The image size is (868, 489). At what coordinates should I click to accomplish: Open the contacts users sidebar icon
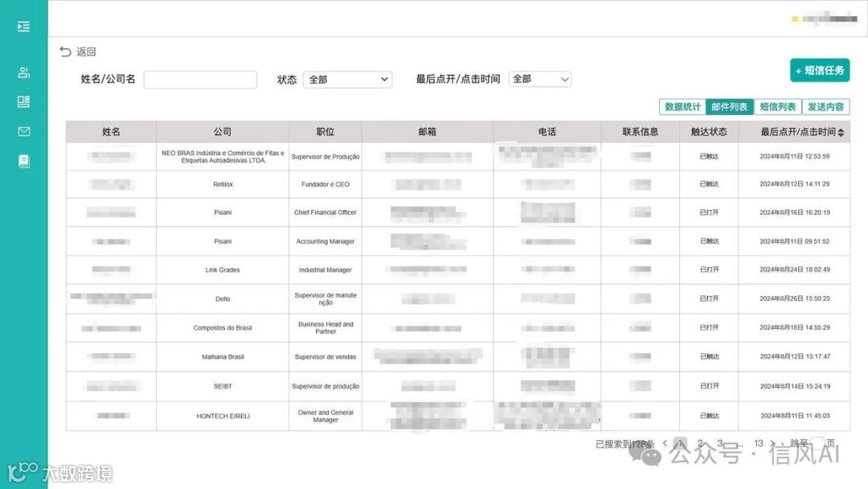[24, 72]
